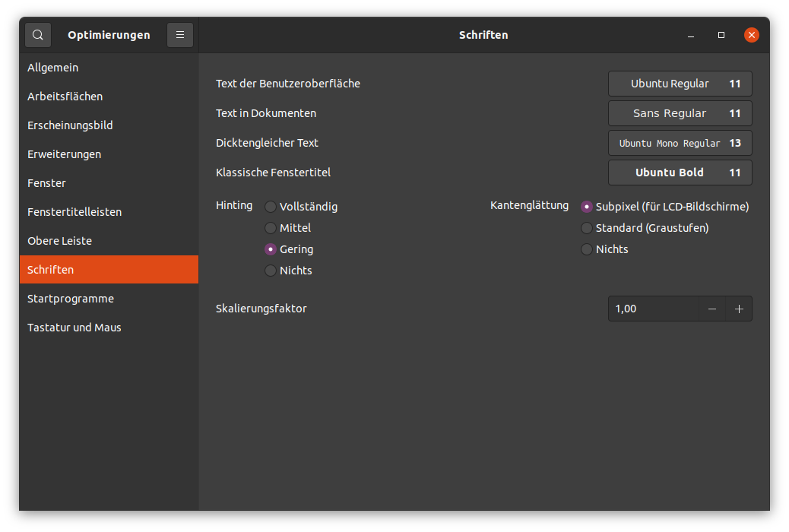
Task: Enable Mittel hinting
Action: 270,227
